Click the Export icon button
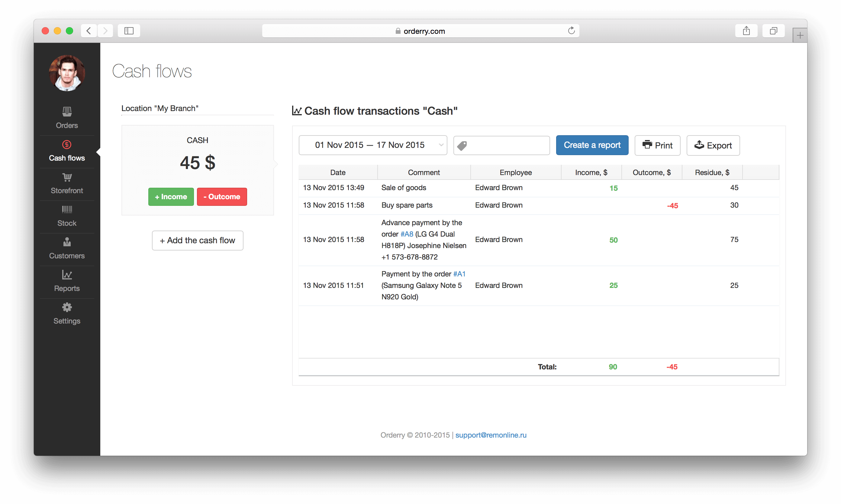Image resolution: width=841 pixels, height=504 pixels. [699, 145]
